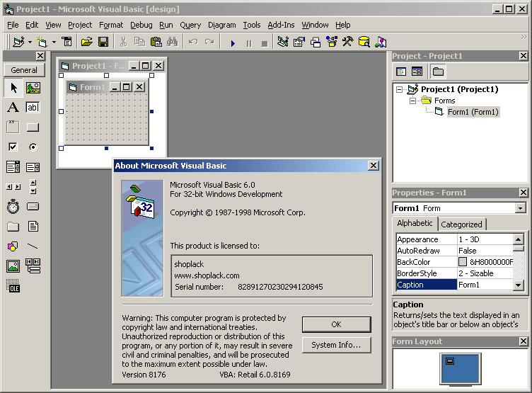Click Add Standard EXE Project toolbar icon
The height and width of the screenshot is (393, 532).
click(18, 42)
